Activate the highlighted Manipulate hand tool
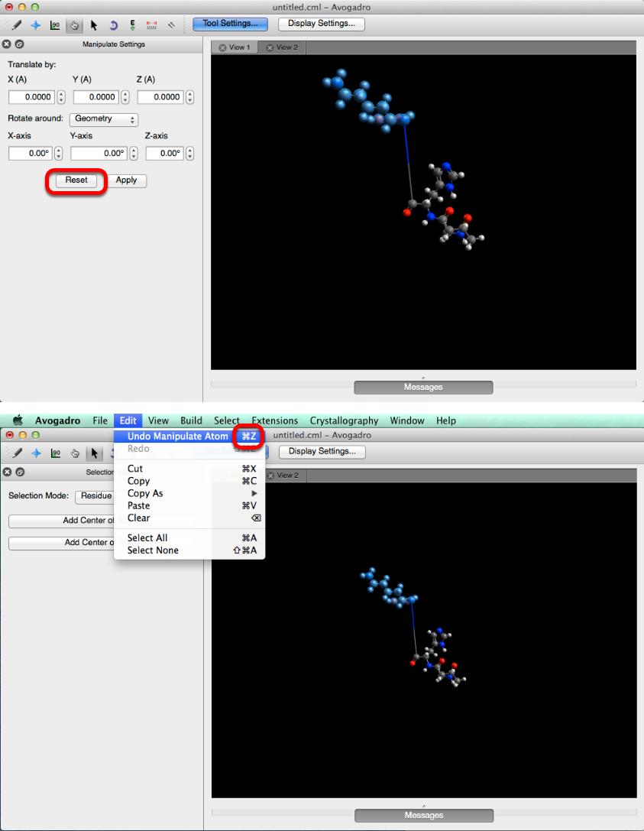Image resolution: width=644 pixels, height=831 pixels. tap(74, 24)
